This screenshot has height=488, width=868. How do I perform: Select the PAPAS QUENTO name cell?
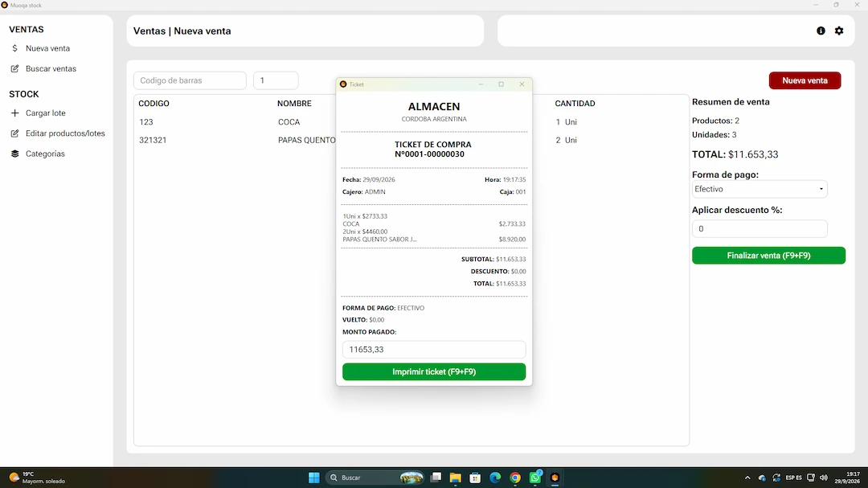[307, 140]
